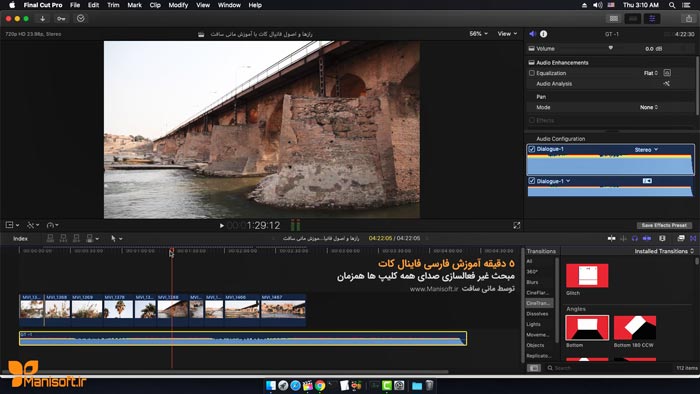Toggle timeline snapping icon
The image size is (700, 394).
coord(647,239)
